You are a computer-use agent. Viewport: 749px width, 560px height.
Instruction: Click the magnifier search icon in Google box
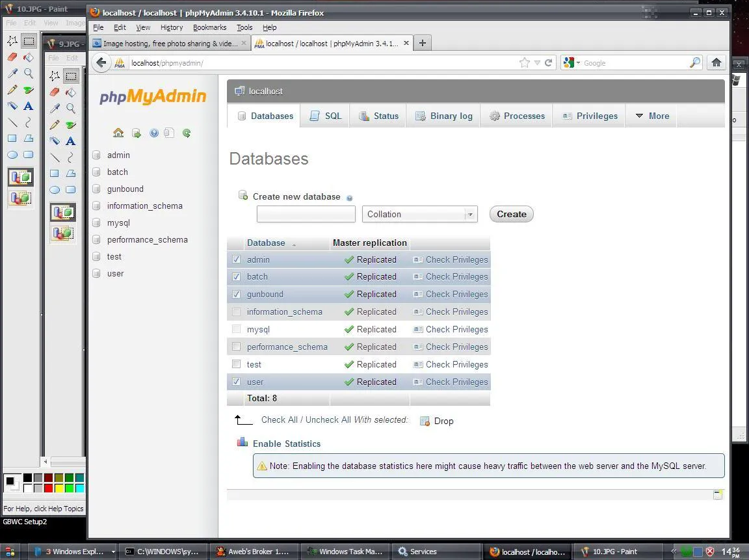click(695, 62)
